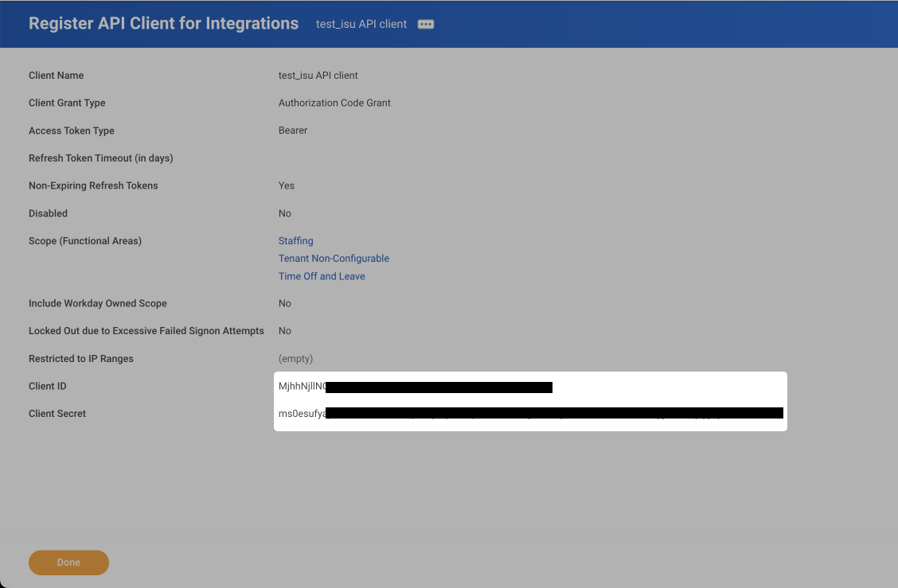The width and height of the screenshot is (898, 588).
Task: Select the Bearer access token type value
Action: 293,130
